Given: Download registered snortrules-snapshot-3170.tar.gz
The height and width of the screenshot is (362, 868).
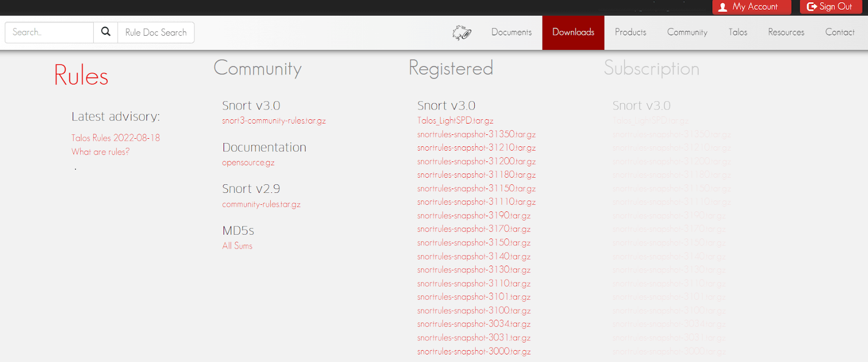Looking at the screenshot, I should pyautogui.click(x=474, y=229).
